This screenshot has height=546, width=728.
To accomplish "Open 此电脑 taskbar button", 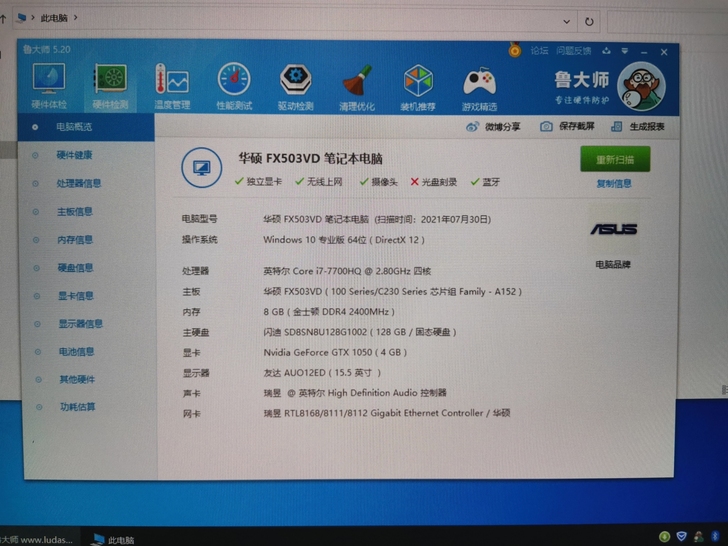I will (112, 540).
